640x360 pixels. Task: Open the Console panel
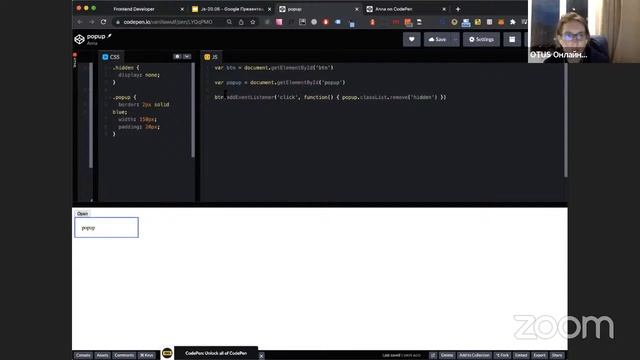point(83,355)
